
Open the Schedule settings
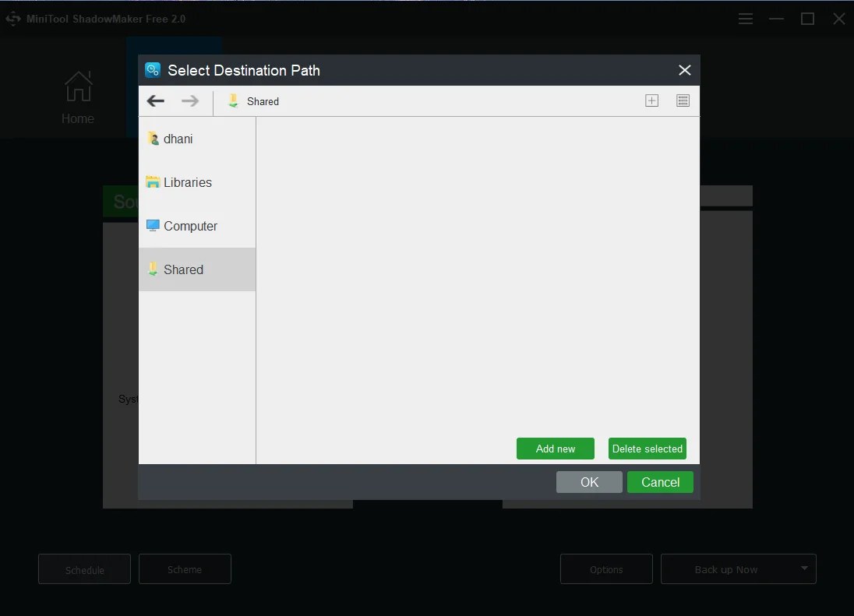(83, 568)
